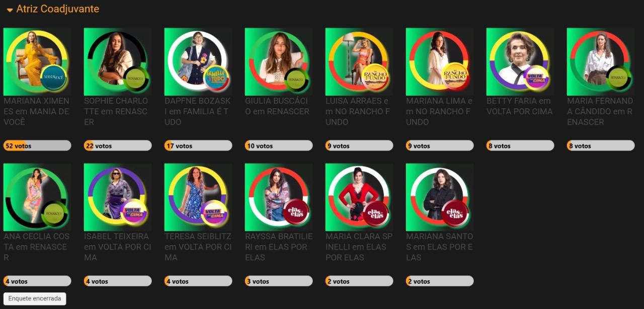
Task: Click Maria Fernanda Cândido em Renascer label
Action: 601,111
